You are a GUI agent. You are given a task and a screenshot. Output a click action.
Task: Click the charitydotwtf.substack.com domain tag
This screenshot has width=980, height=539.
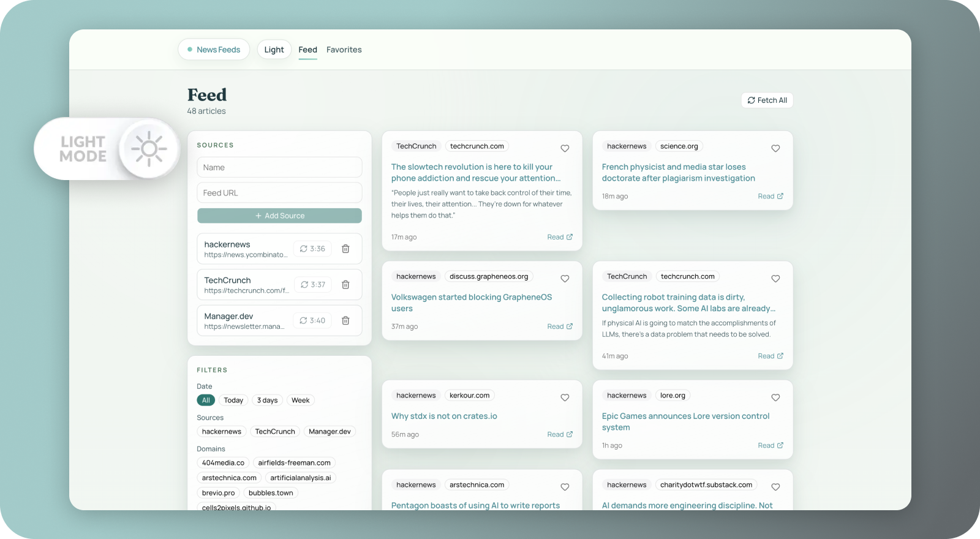click(706, 485)
